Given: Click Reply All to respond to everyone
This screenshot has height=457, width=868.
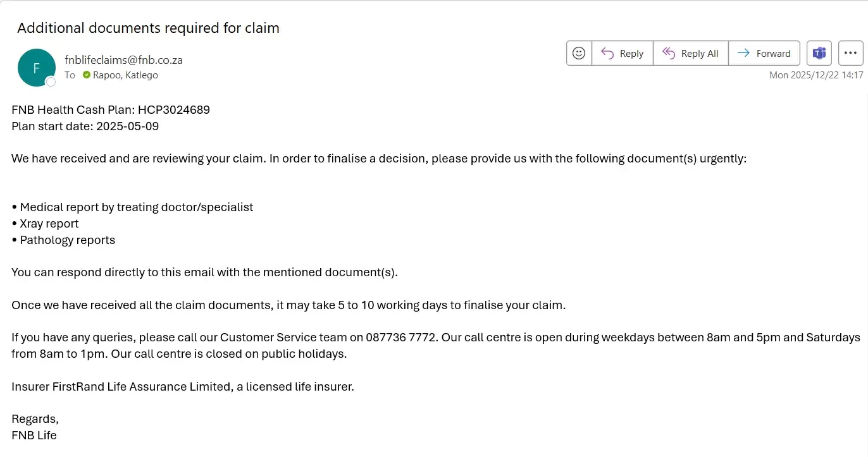Looking at the screenshot, I should 691,54.
